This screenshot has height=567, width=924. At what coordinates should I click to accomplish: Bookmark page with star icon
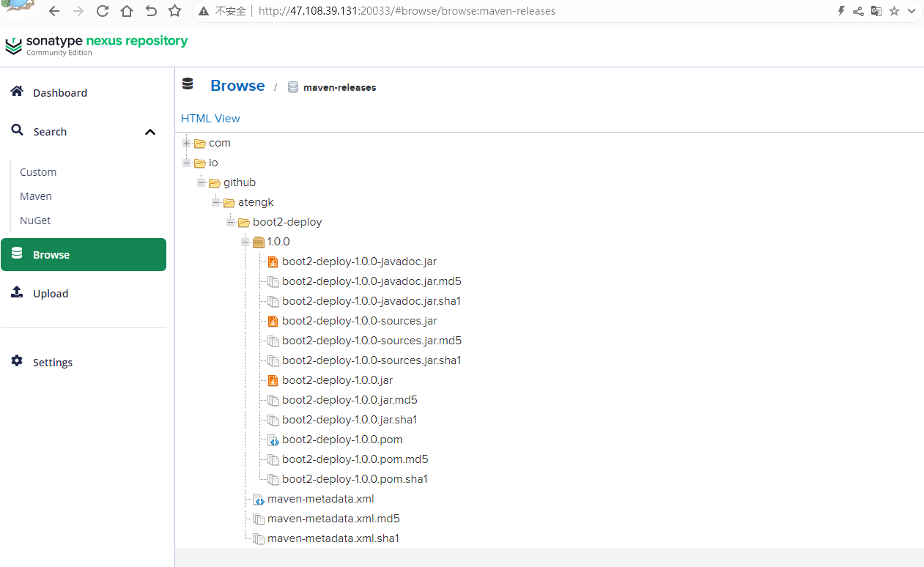174,11
